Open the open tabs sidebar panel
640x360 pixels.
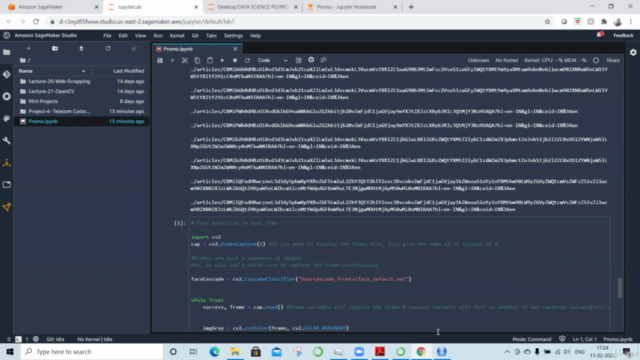pos(7,184)
